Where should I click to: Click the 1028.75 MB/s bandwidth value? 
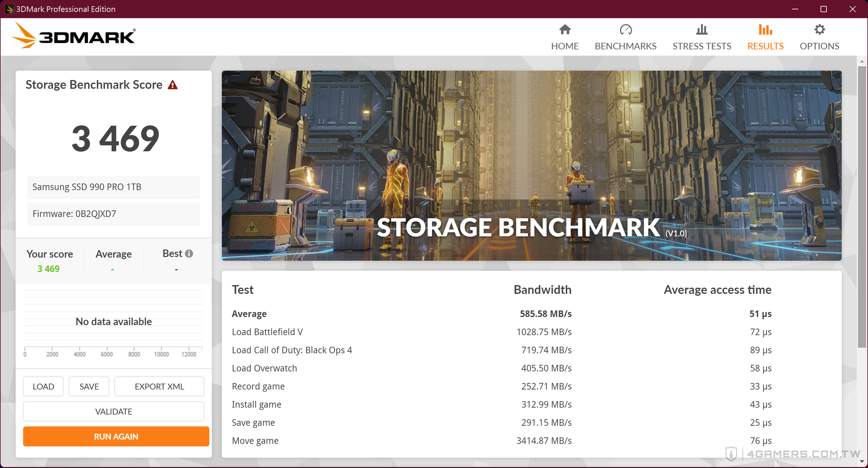[x=544, y=332]
